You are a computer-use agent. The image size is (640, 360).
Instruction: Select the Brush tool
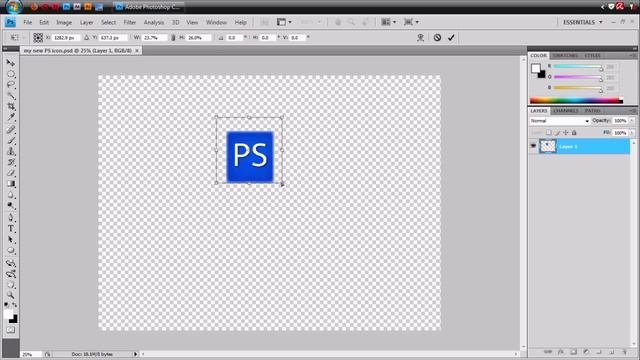coord(11,141)
